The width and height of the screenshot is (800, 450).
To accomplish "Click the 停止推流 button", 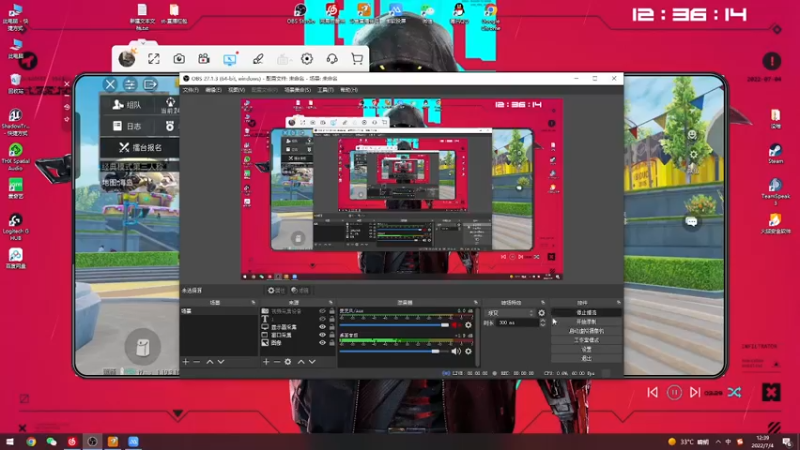I will point(586,313).
